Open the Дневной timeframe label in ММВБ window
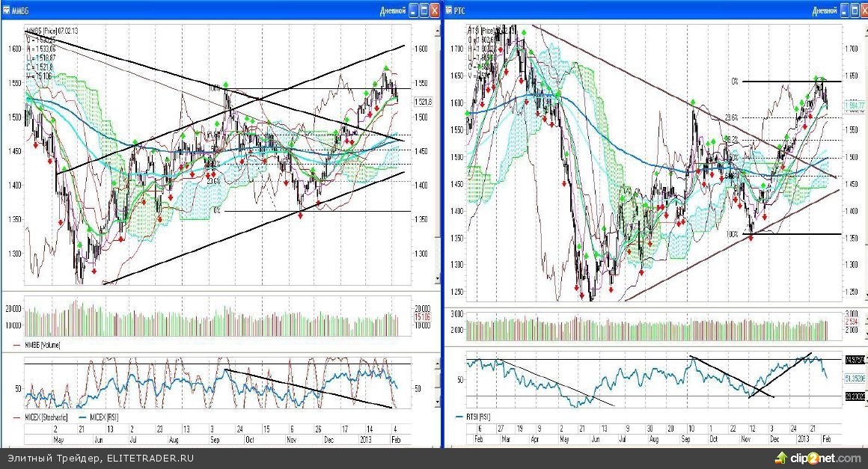The height and width of the screenshot is (469, 868). click(393, 11)
